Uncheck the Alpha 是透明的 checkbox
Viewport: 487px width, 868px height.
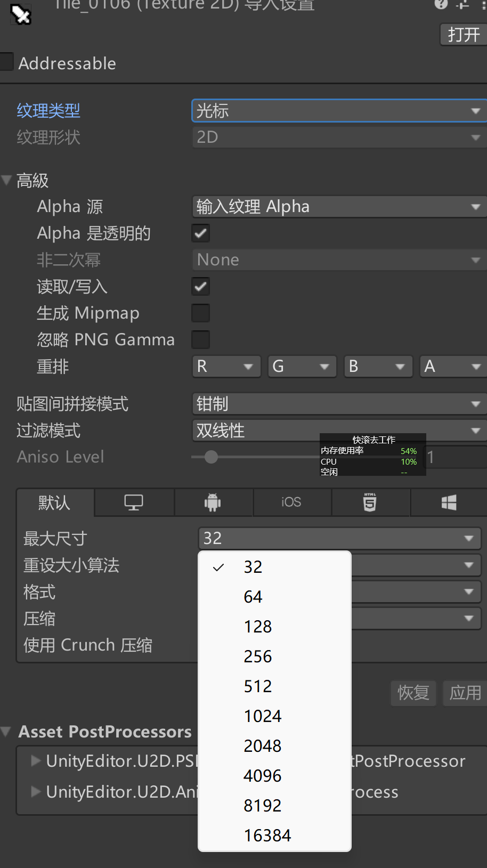(201, 233)
